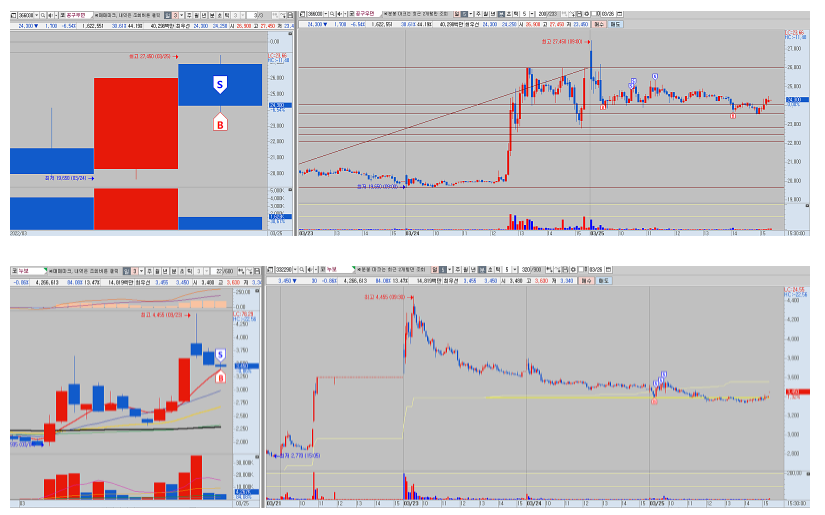This screenshot has width=825, height=515.
Task: Select 틱 (tick) period in bottom-left chart
Action: click(190, 271)
